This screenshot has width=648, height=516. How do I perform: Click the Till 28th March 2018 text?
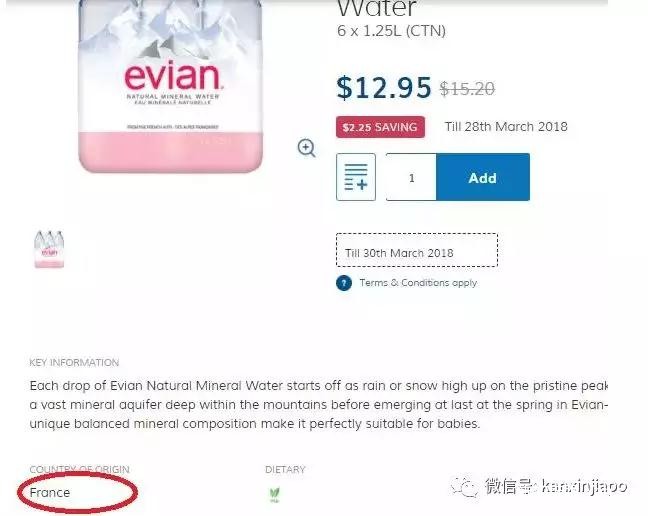click(506, 126)
